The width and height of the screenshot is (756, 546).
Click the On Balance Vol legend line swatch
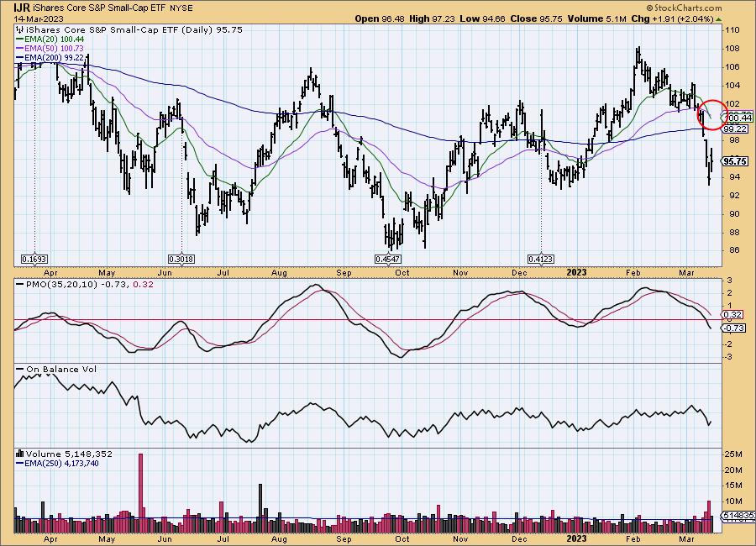[x=20, y=370]
